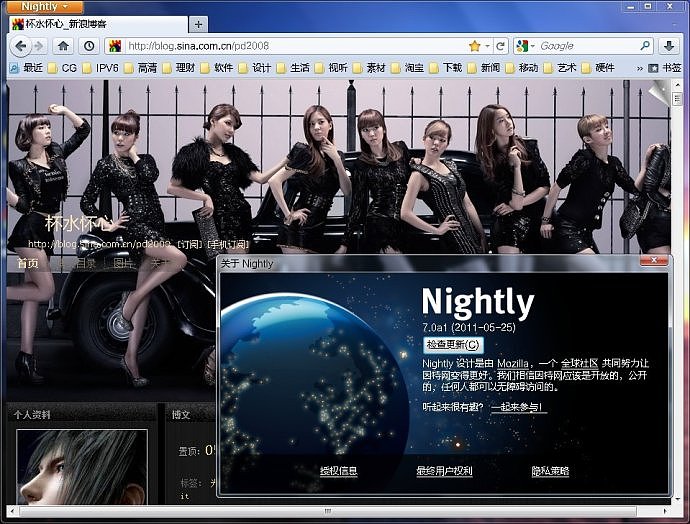Click the blog URL link under title
Viewport: 690px width, 524px height.
click(99, 244)
